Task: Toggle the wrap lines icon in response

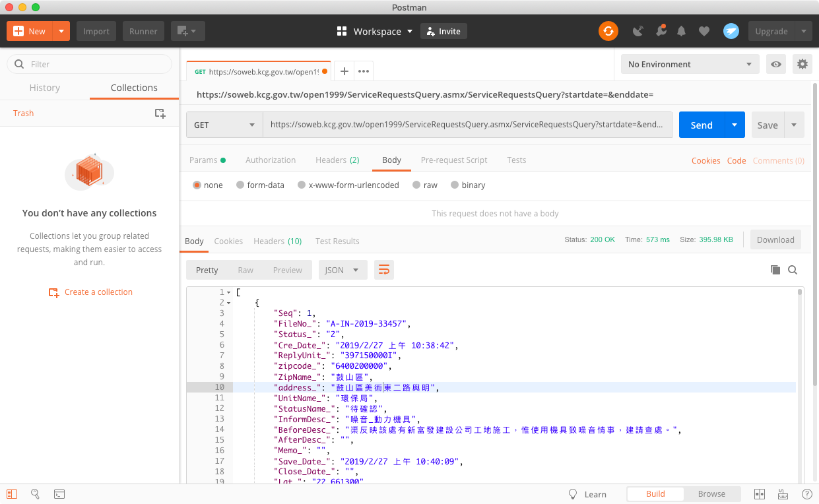Action: (x=384, y=270)
